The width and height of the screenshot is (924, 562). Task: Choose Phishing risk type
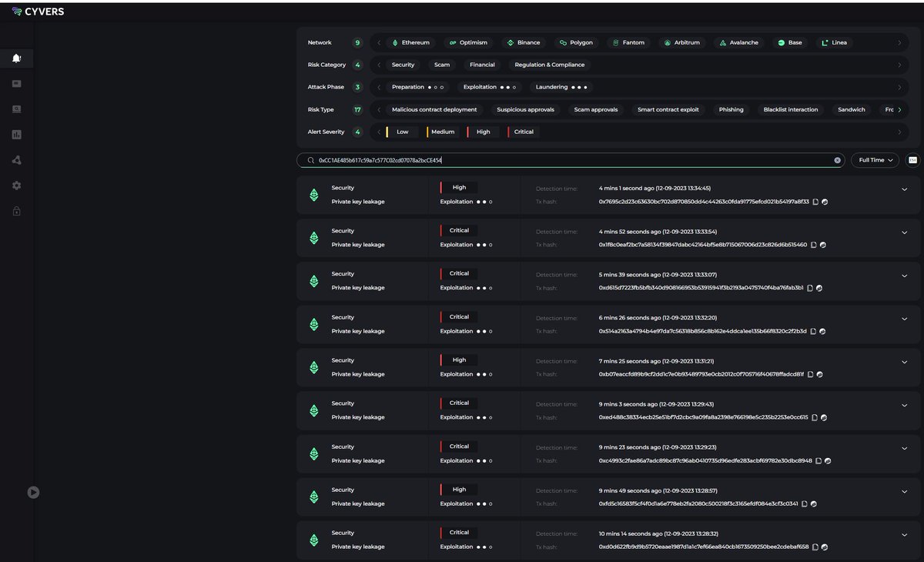731,109
